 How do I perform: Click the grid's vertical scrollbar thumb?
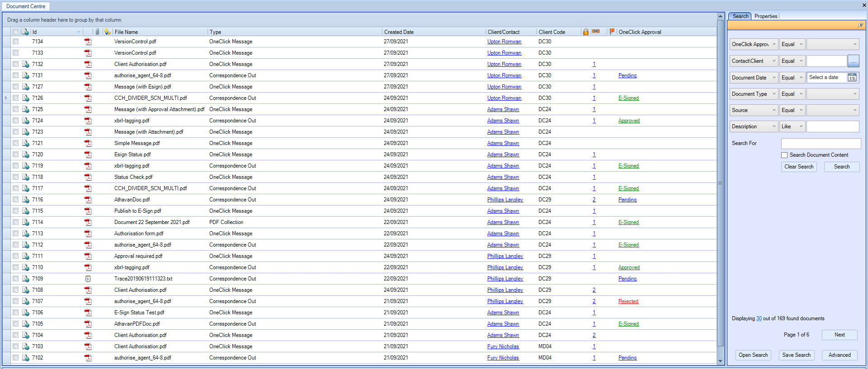point(720,183)
